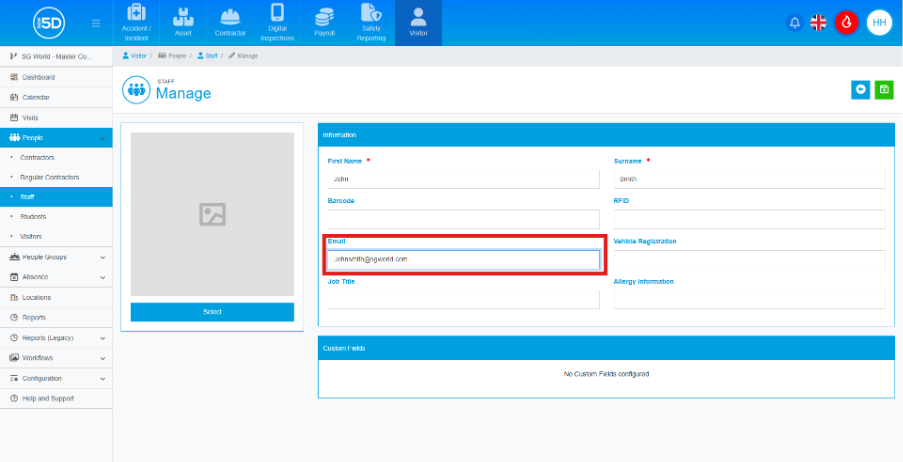Click the image placeholder photo area
This screenshot has width=903, height=462.
tap(213, 214)
